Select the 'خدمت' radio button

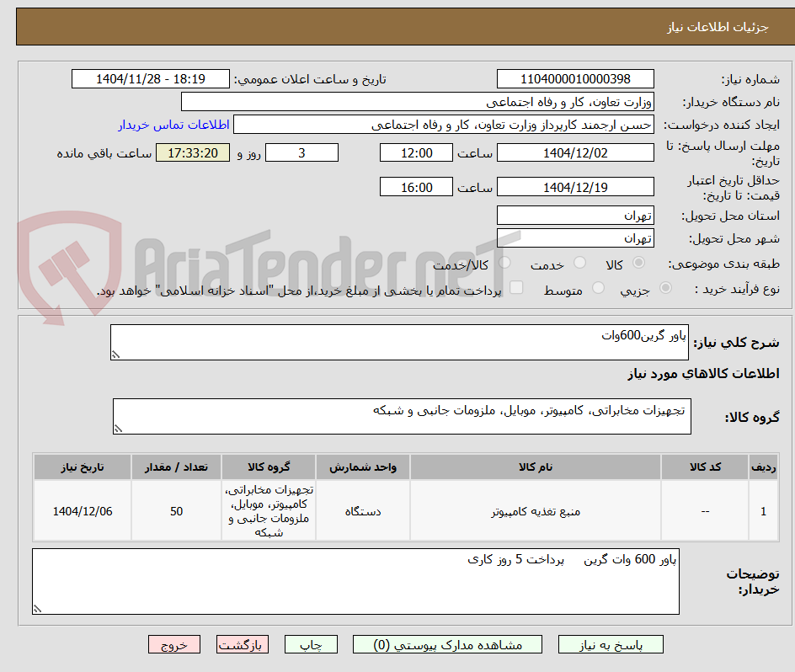click(x=579, y=263)
